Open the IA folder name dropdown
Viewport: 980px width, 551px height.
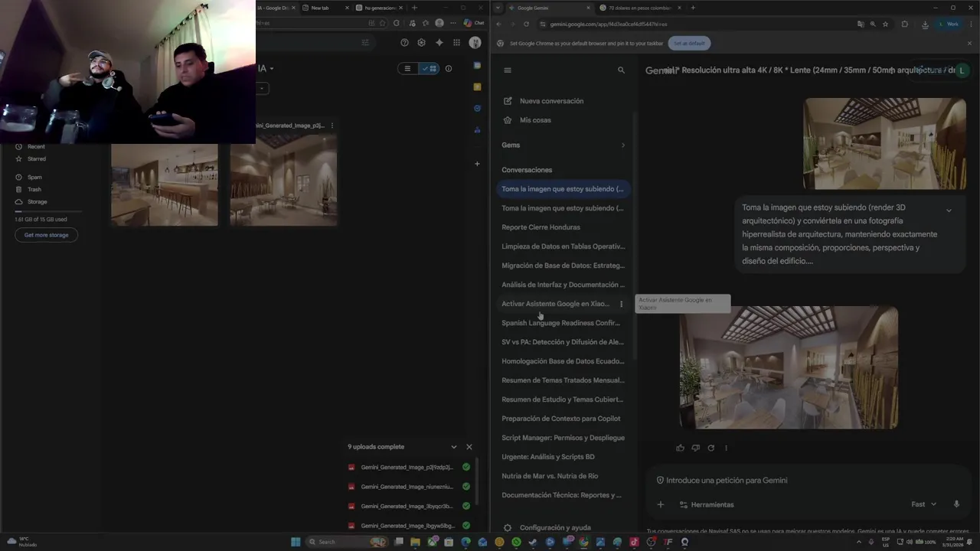(x=266, y=68)
